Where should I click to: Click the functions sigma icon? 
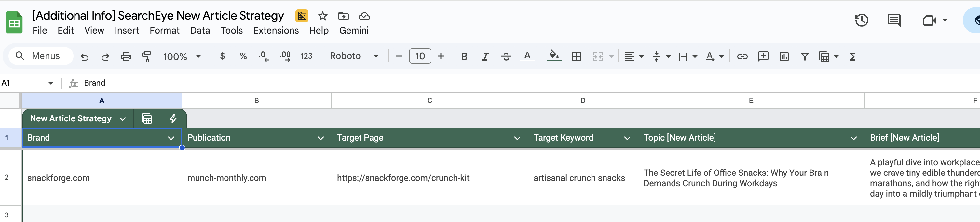[x=852, y=56]
